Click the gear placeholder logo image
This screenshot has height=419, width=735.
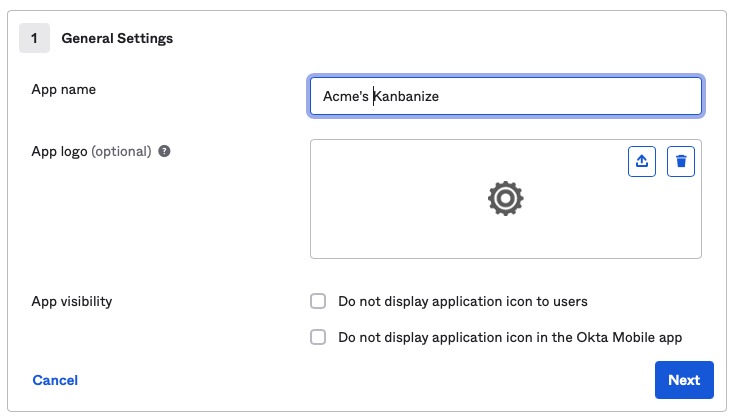(505, 199)
